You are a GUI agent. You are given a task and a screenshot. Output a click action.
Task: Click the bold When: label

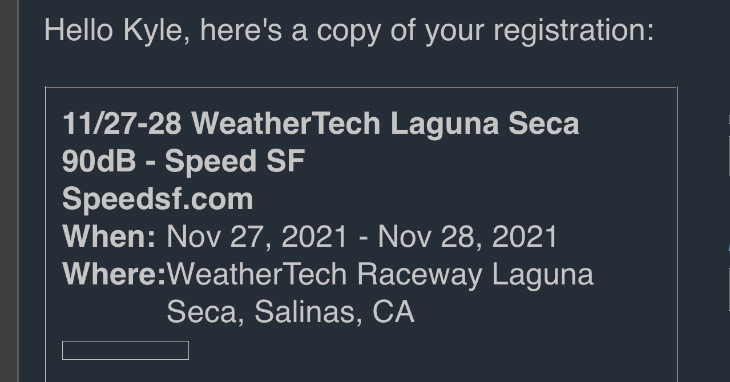click(x=109, y=236)
